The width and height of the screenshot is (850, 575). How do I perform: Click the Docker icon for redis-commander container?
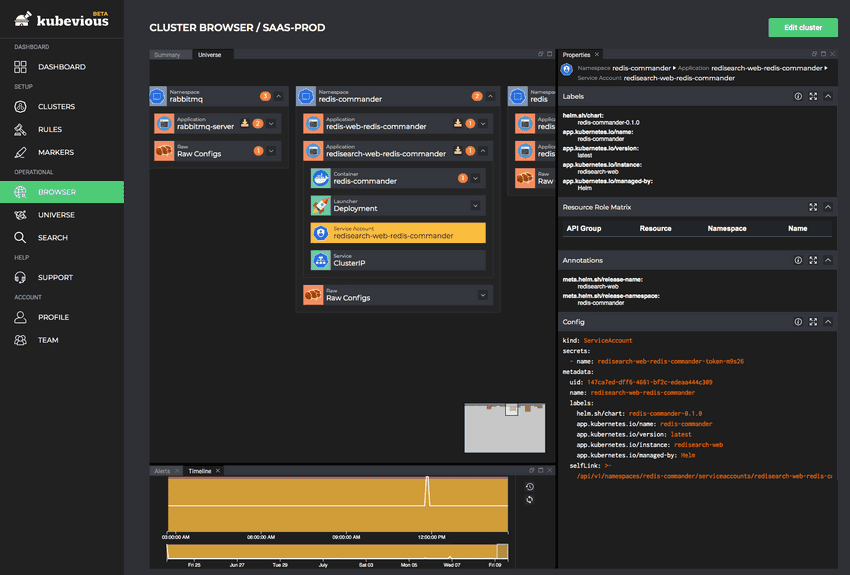pos(321,178)
